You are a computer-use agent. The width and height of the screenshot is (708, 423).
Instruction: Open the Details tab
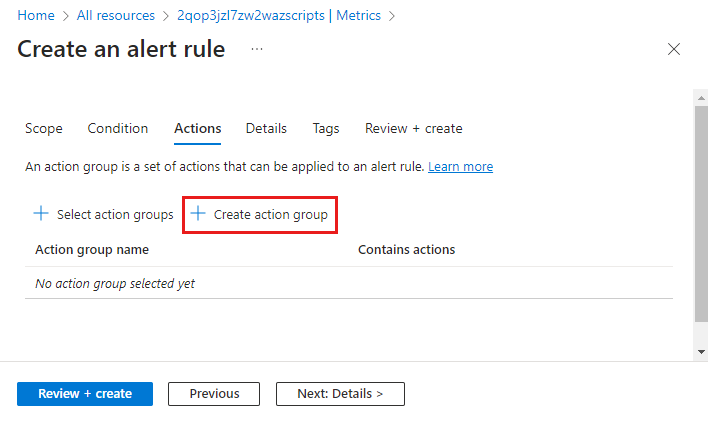pyautogui.click(x=266, y=129)
